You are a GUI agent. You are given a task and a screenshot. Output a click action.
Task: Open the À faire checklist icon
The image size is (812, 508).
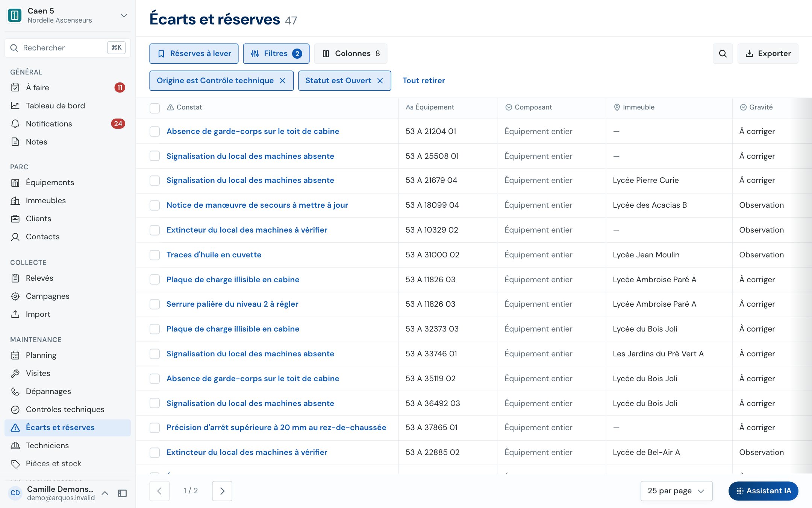click(15, 88)
